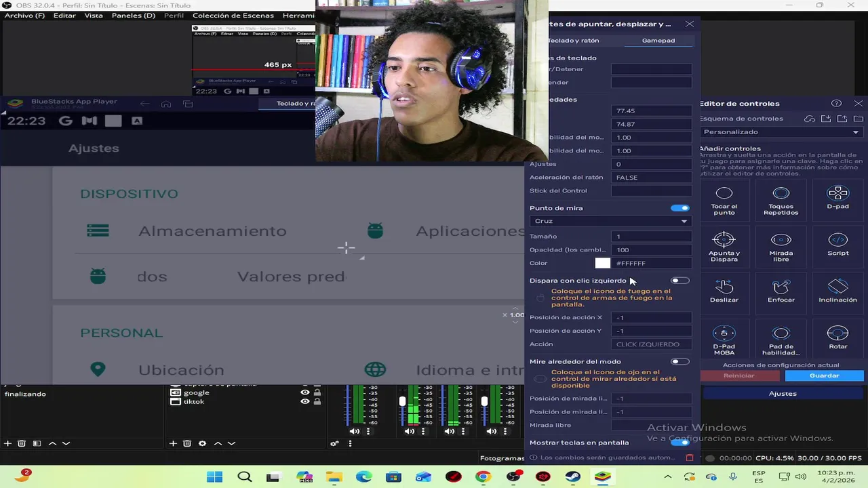The height and width of the screenshot is (488, 868).
Task: Click the white color swatch
Action: 603,263
